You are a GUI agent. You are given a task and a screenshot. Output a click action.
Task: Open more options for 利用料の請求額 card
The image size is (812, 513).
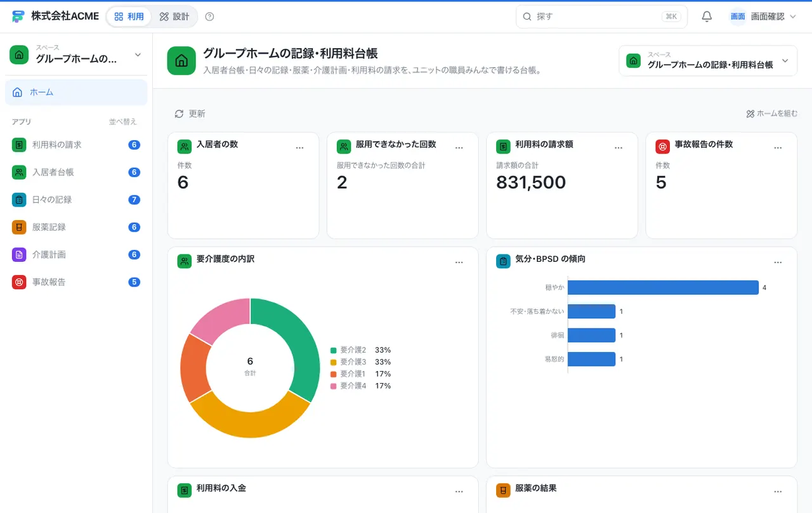point(619,147)
